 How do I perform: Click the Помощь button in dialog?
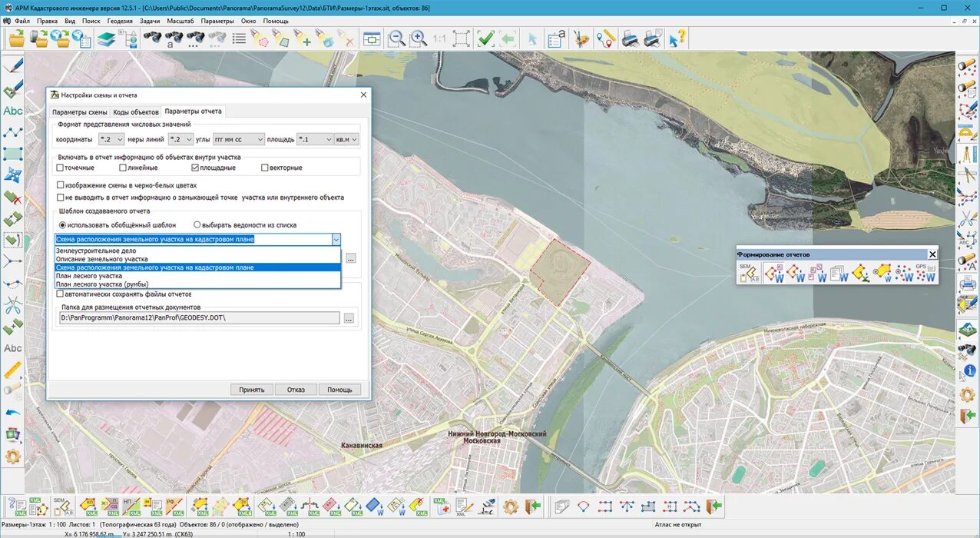click(339, 390)
